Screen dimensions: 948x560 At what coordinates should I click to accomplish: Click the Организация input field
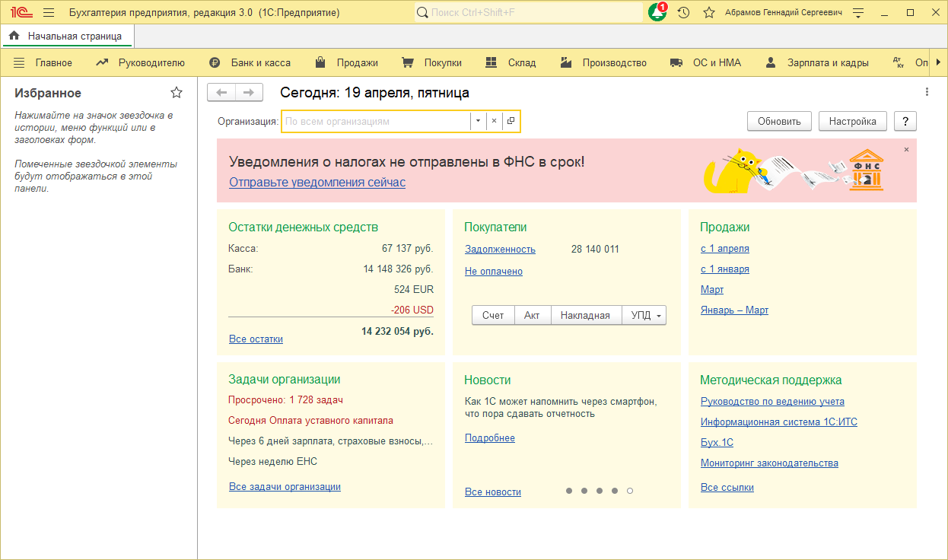376,121
